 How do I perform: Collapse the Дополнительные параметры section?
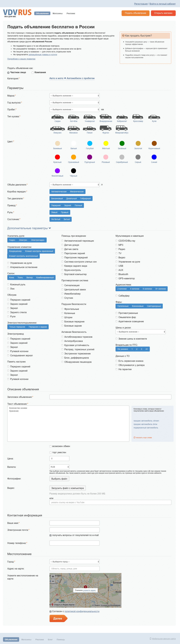tap(29, 228)
